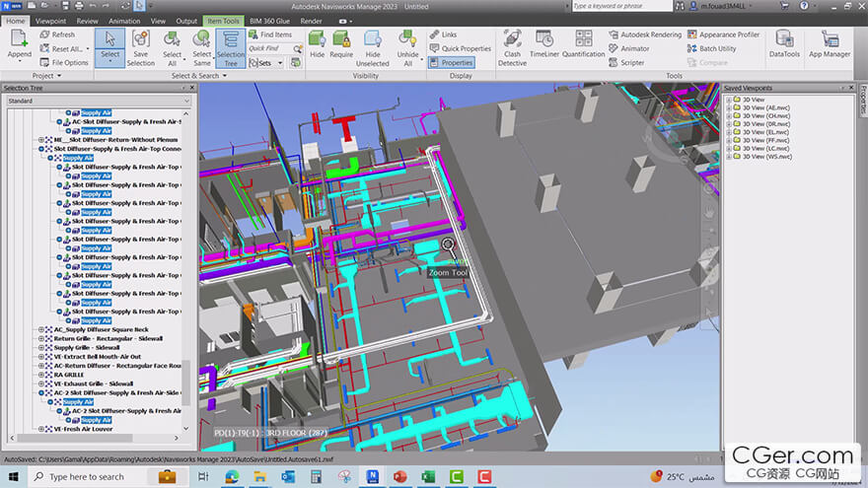Image resolution: width=868 pixels, height=488 pixels.
Task: Click the keyword search box in title bar
Action: click(x=621, y=6)
